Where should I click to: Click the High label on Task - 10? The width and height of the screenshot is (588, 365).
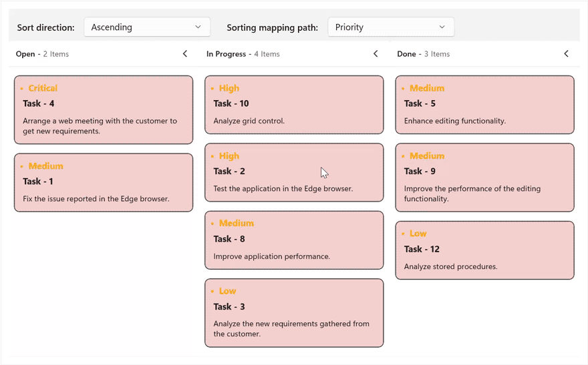229,88
